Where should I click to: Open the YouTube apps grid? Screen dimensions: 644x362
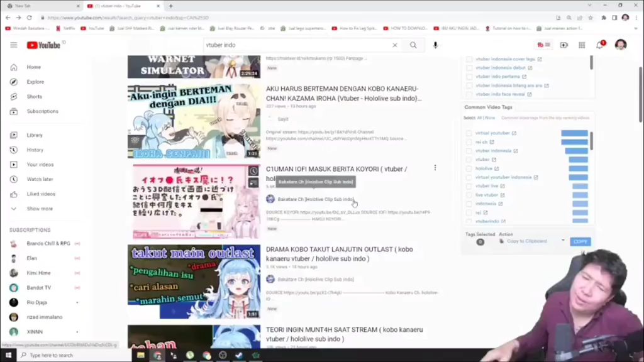pos(582,45)
